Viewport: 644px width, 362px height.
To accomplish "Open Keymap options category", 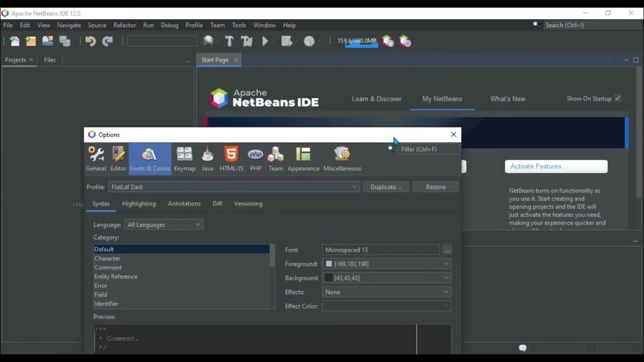I will pyautogui.click(x=185, y=158).
